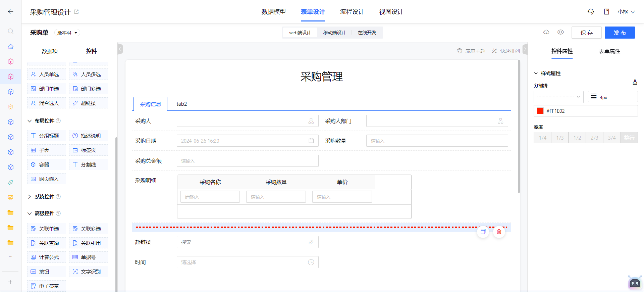Open the robot assistant icon
Screen dimensions: 644x292
pyautogui.click(x=635, y=283)
